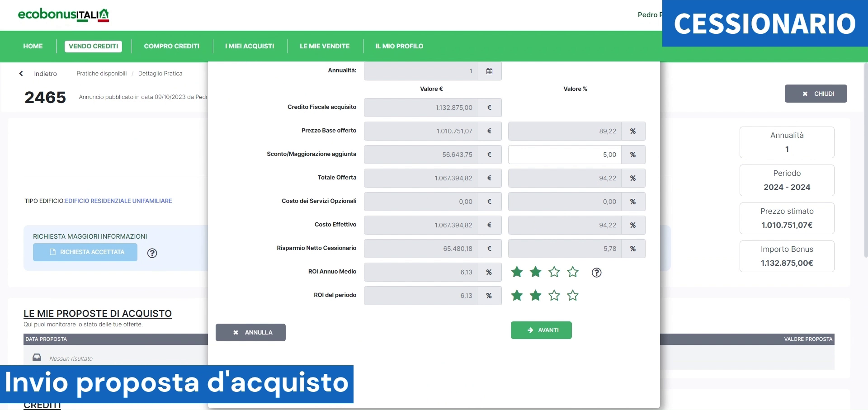Click the RICHIESTA ACCETTATA button
Screen dimensions: 868x410
[85, 252]
